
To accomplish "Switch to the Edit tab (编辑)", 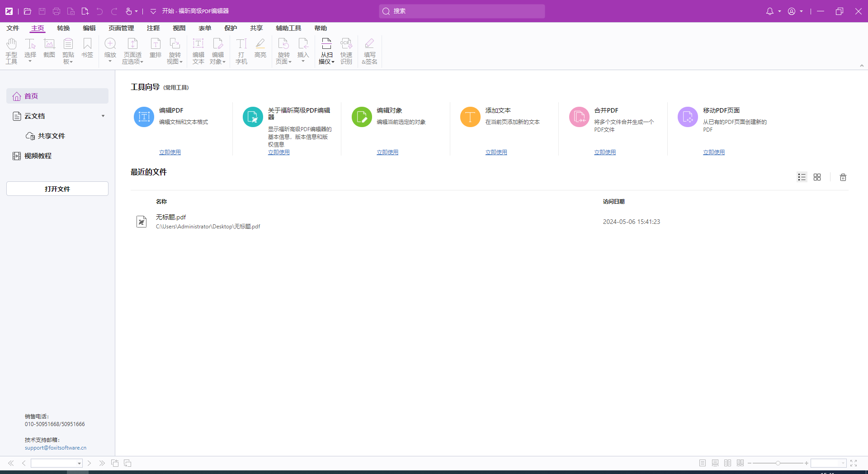I will coord(89,28).
